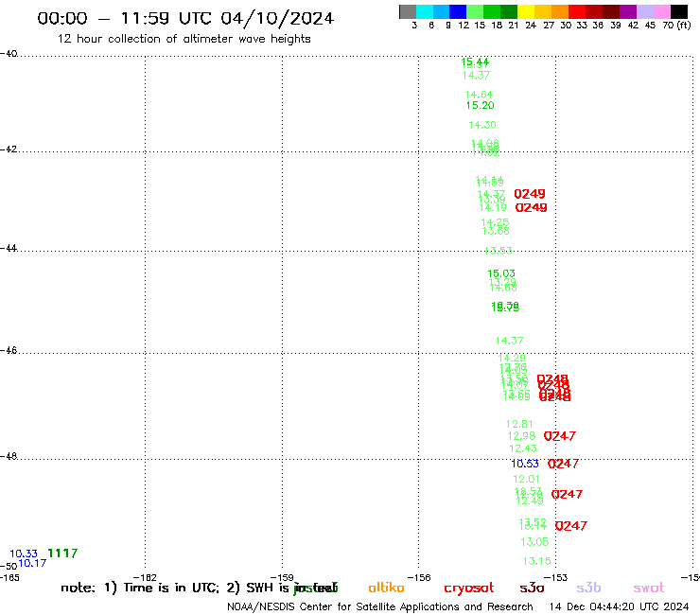Click the wave height value 15.20
The image size is (700, 615).
coord(480,105)
